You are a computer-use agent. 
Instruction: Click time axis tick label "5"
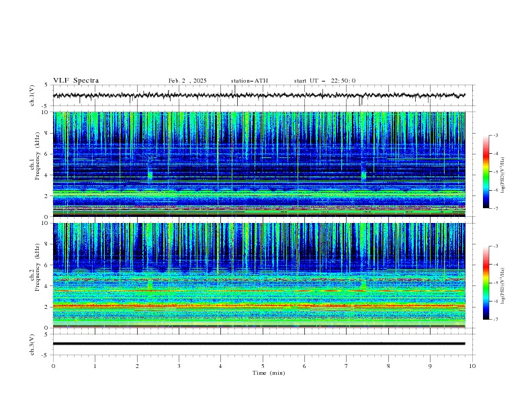pos(263,366)
